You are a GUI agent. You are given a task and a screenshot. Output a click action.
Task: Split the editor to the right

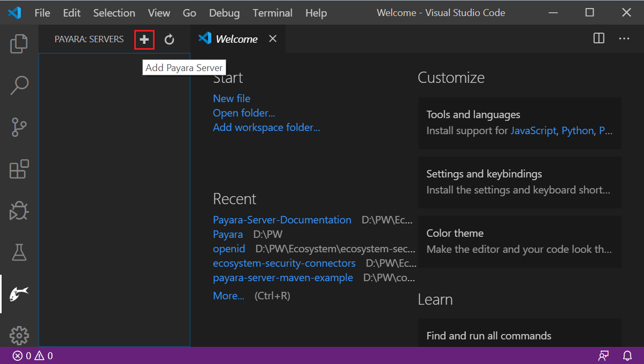[x=599, y=38]
